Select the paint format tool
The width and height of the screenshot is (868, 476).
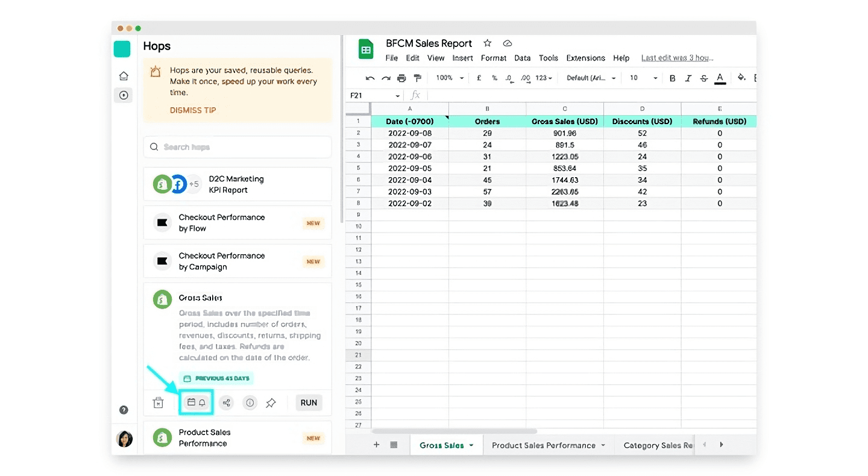tap(417, 78)
